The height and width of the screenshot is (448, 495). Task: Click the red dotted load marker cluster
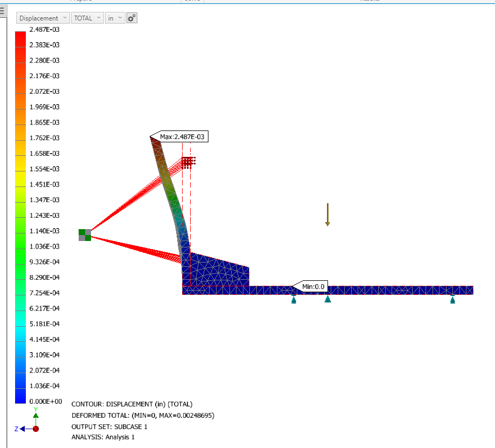click(x=188, y=161)
